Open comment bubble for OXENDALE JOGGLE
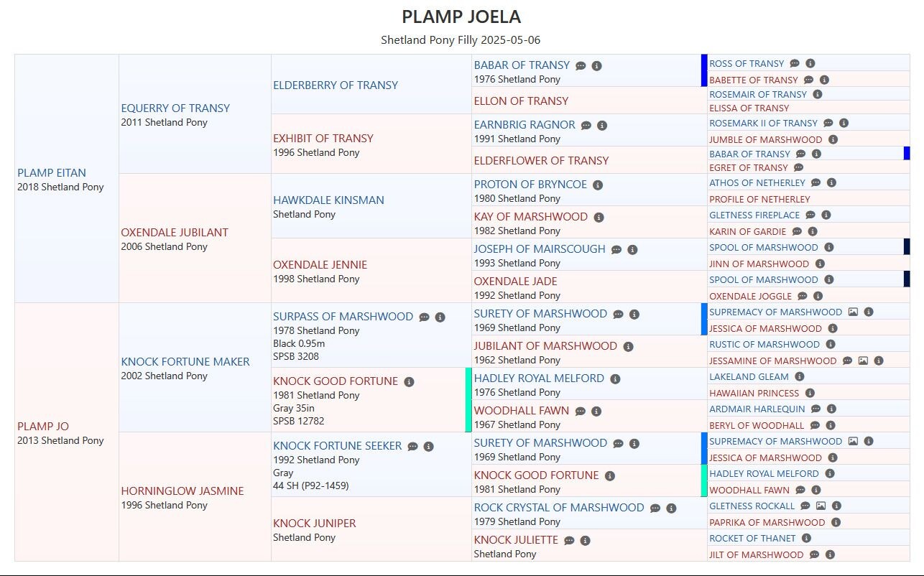This screenshot has width=924, height=576. point(803,296)
